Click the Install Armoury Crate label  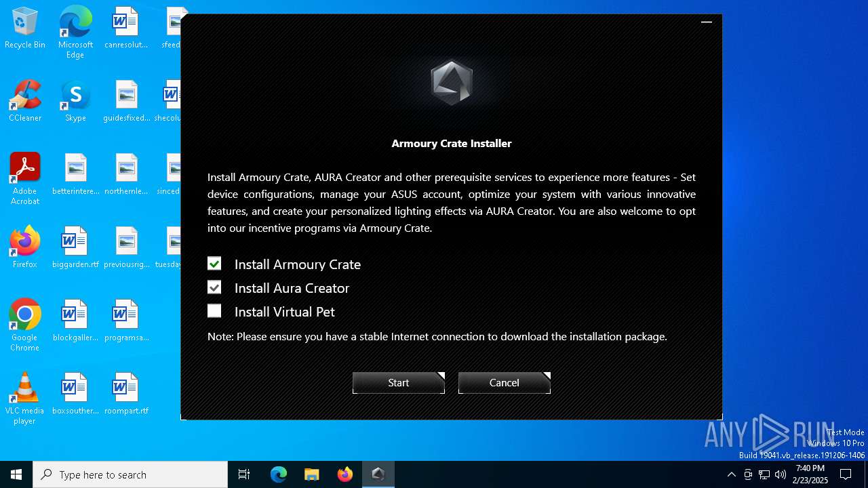[x=298, y=264]
